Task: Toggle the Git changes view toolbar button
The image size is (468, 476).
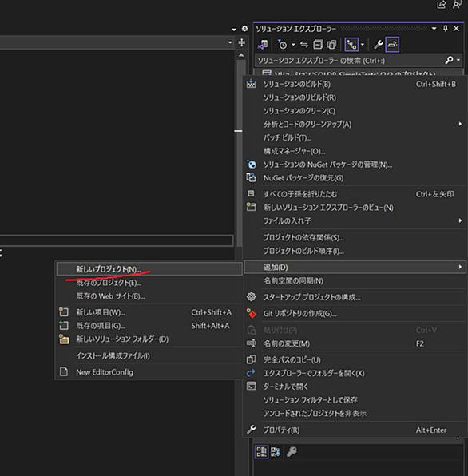Action: pyautogui.click(x=351, y=45)
